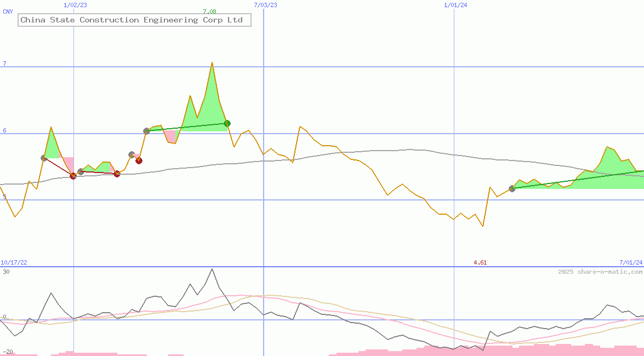644x356 pixels.
Task: Click the 30 label on the oscillator axis
Action: coord(6,271)
